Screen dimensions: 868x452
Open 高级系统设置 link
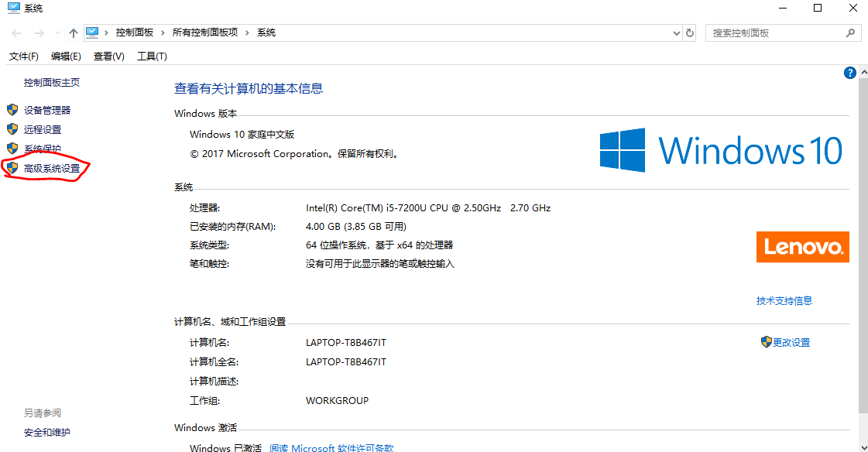click(x=52, y=168)
